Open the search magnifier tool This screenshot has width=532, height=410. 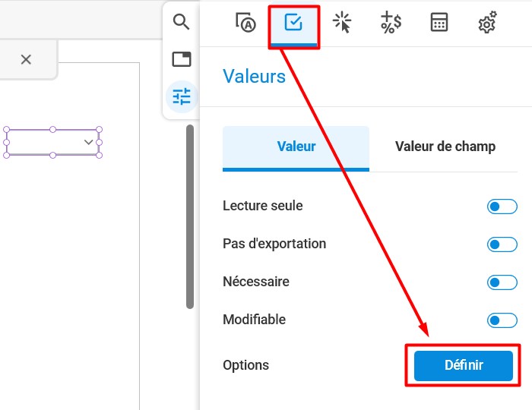point(181,22)
